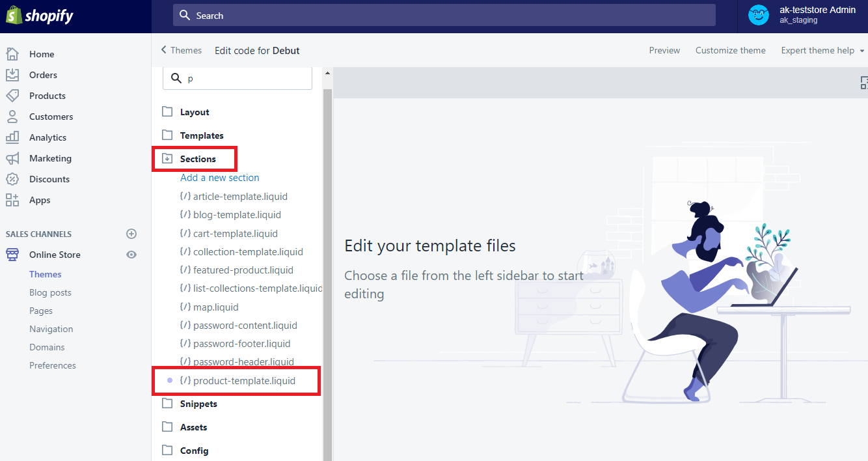Viewport: 868px width, 461px height.
Task: Click the Analytics chart icon
Action: click(x=12, y=137)
